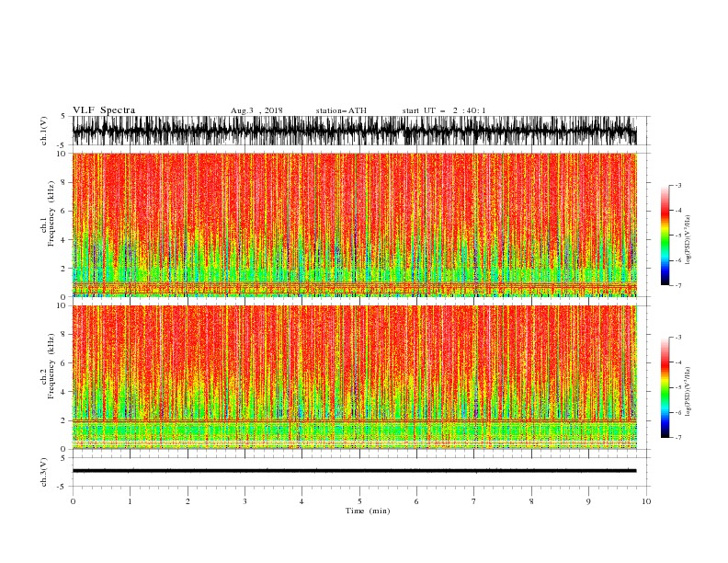Click the "0" tick on the time axis
Screen dimensions: 728x563
click(x=73, y=501)
